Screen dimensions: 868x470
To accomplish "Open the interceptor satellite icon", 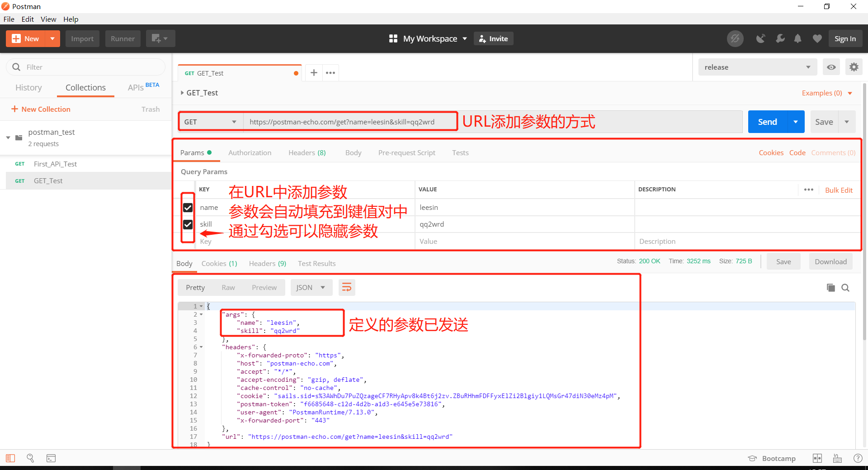I will [x=761, y=39].
